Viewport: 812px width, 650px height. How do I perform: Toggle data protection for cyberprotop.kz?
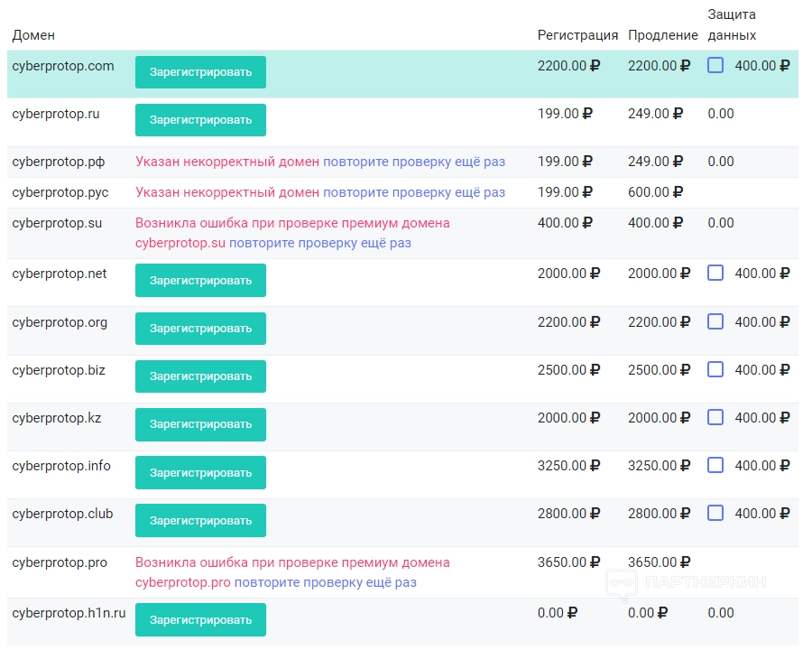click(715, 417)
